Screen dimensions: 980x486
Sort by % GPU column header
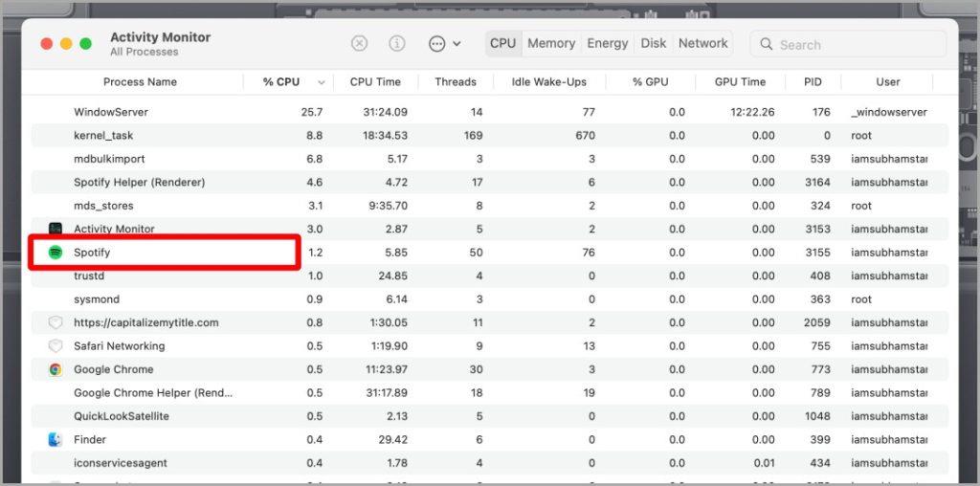650,82
